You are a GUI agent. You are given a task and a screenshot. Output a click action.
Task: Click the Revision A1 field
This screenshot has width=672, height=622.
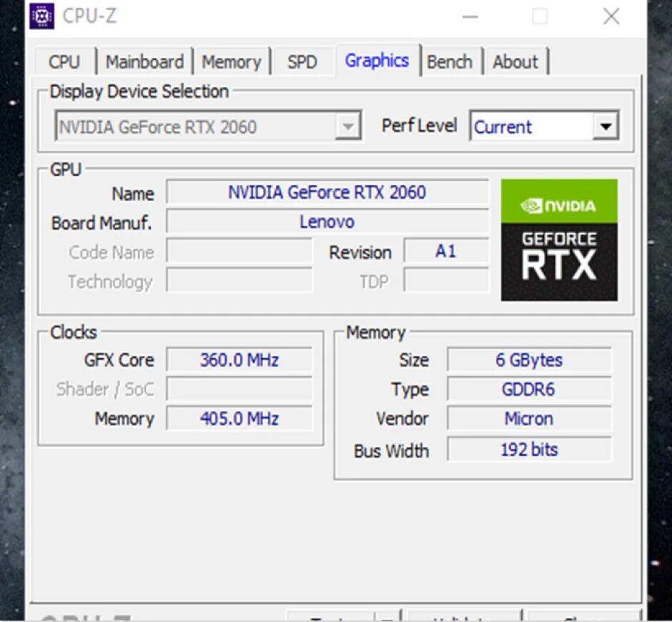pos(445,251)
